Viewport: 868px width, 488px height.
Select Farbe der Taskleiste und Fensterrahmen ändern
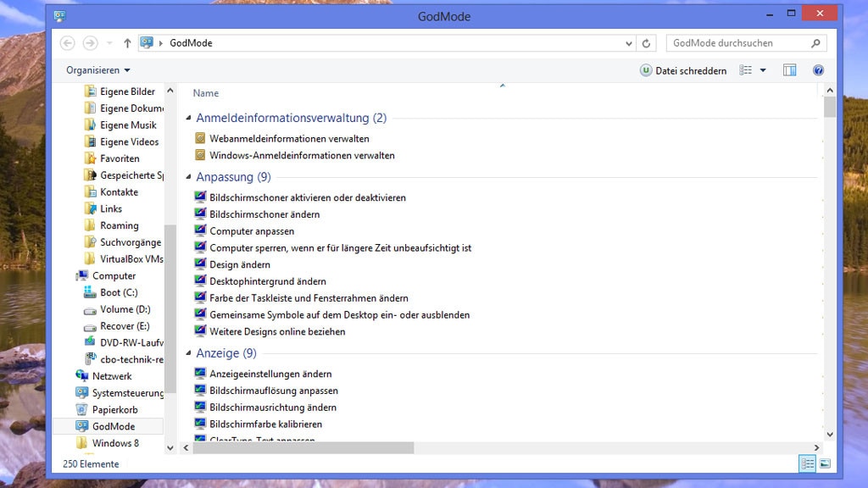(x=301, y=298)
